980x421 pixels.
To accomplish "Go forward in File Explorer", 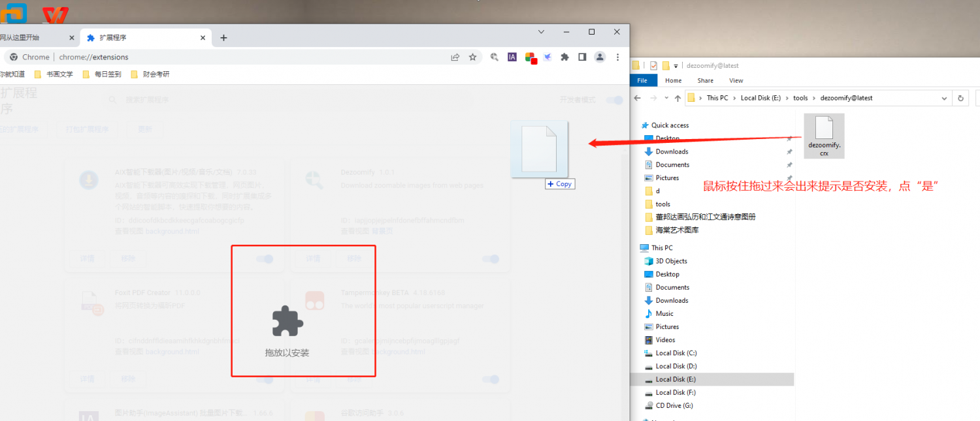I will click(654, 98).
